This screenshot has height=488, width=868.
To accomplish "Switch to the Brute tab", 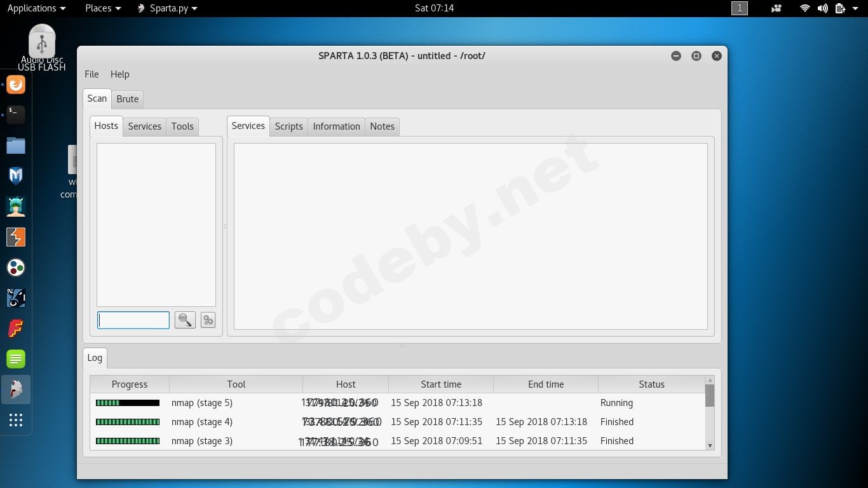I will 128,99.
